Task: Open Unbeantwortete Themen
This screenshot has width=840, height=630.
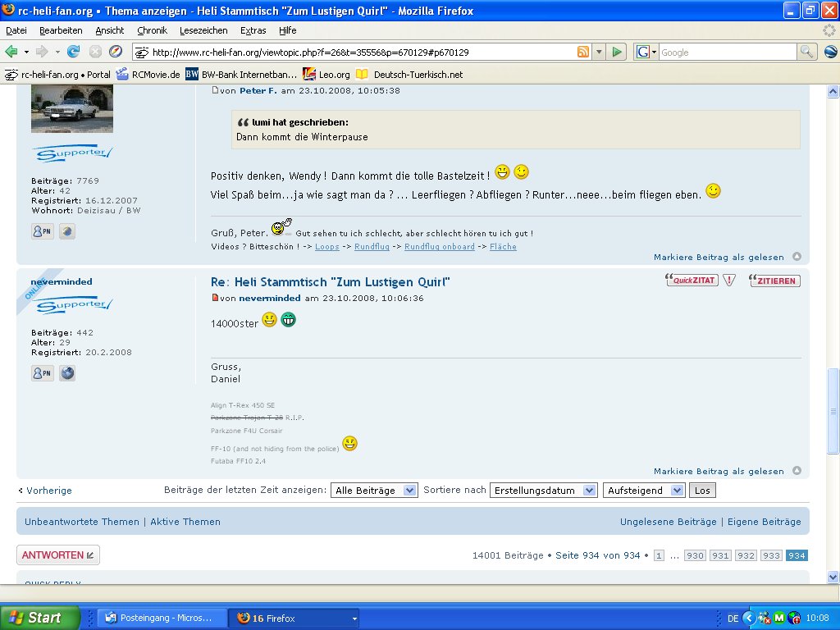Action: 82,522
